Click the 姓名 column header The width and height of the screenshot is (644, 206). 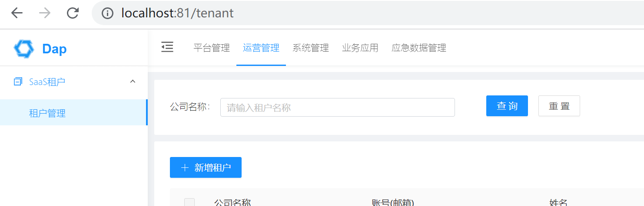[x=558, y=203]
